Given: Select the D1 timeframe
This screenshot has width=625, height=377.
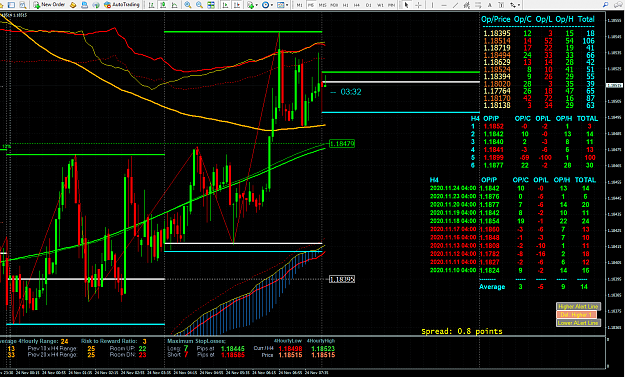Looking at the screenshot, I should 369,5.
